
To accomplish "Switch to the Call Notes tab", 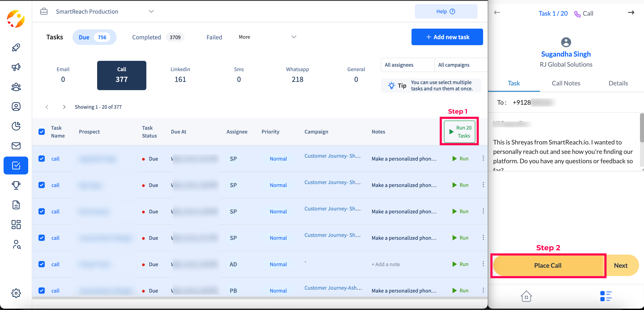I will pos(566,83).
